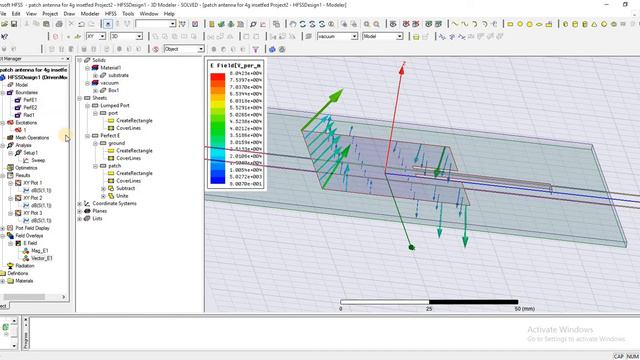Open the Project menu
This screenshot has width=640, height=360.
point(50,14)
